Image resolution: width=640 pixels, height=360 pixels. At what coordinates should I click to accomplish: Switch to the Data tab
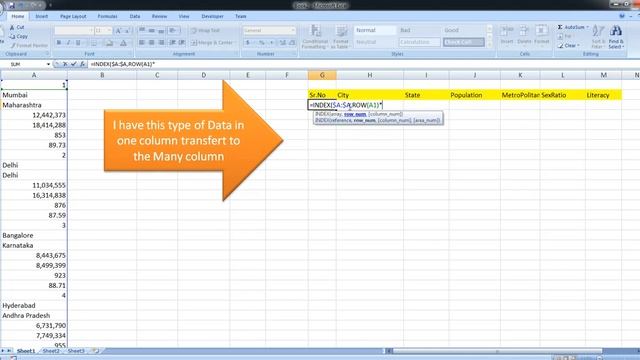pos(135,16)
